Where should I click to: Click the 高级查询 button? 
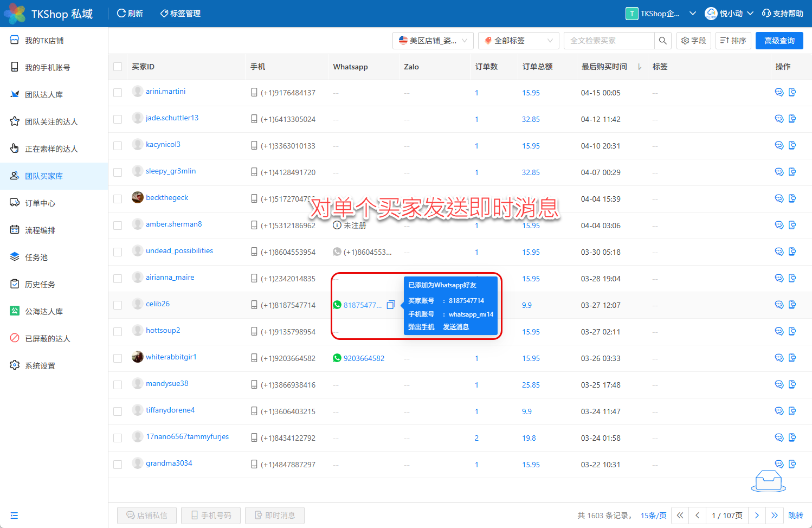(x=779, y=41)
